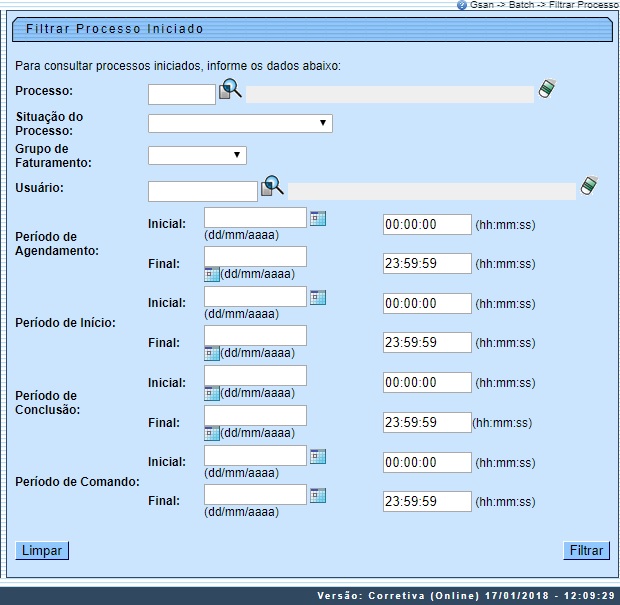Open calendar for Conclusão Inicial date
This screenshot has width=620, height=605.
(212, 393)
